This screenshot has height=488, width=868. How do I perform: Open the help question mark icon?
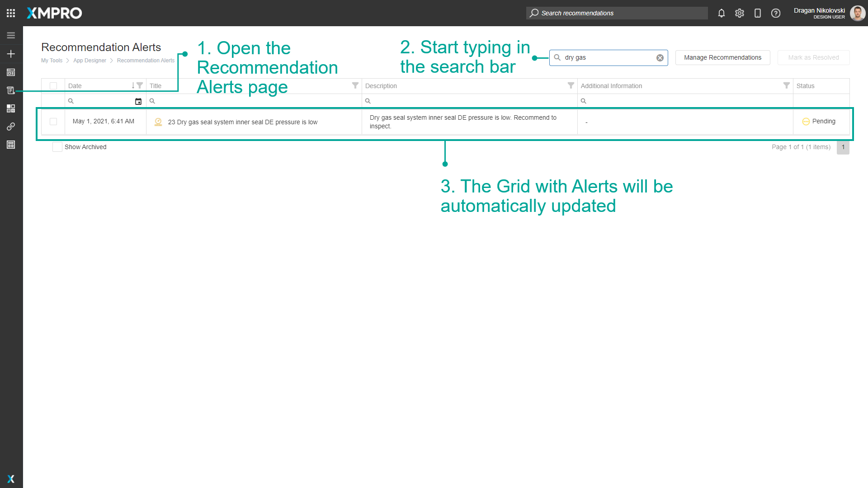pos(776,13)
